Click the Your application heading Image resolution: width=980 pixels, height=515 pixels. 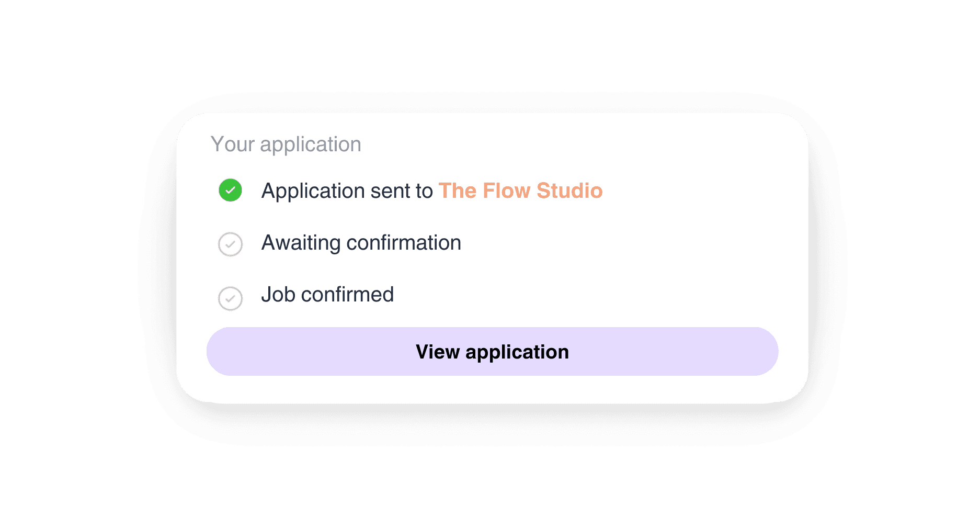[x=286, y=144]
